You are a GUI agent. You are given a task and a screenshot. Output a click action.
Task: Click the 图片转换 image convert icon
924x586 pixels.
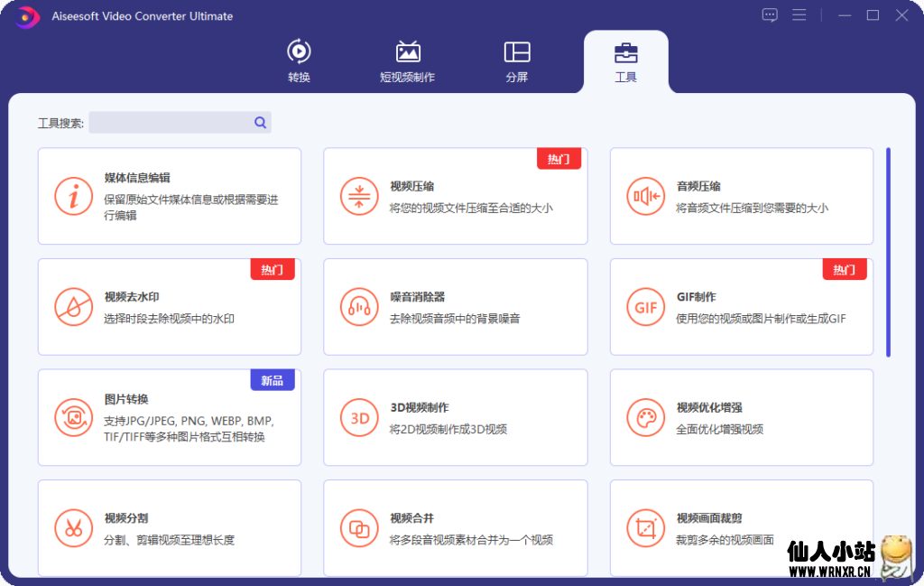coord(73,417)
